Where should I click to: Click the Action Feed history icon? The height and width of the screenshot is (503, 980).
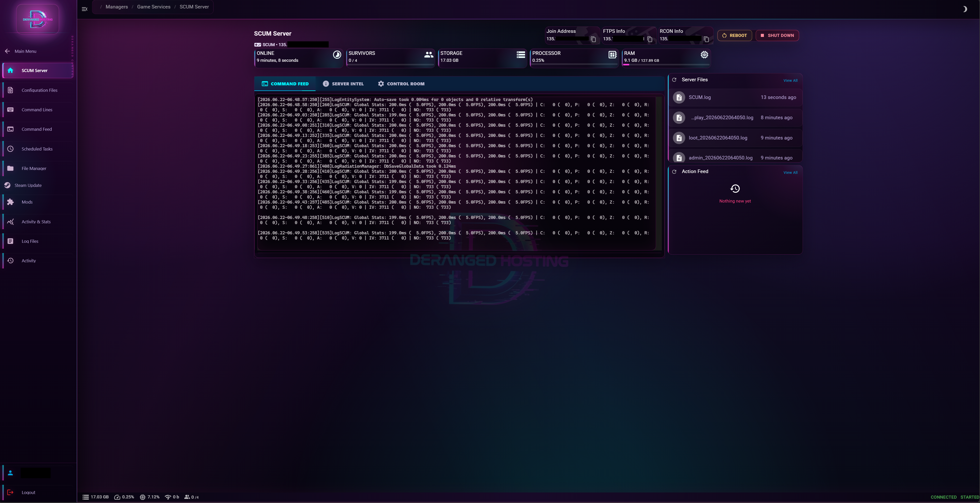click(x=735, y=189)
